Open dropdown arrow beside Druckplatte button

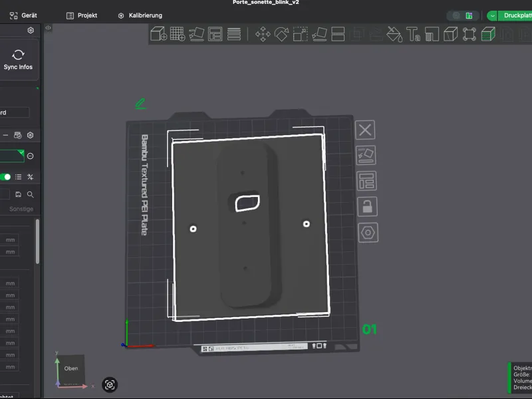point(492,15)
